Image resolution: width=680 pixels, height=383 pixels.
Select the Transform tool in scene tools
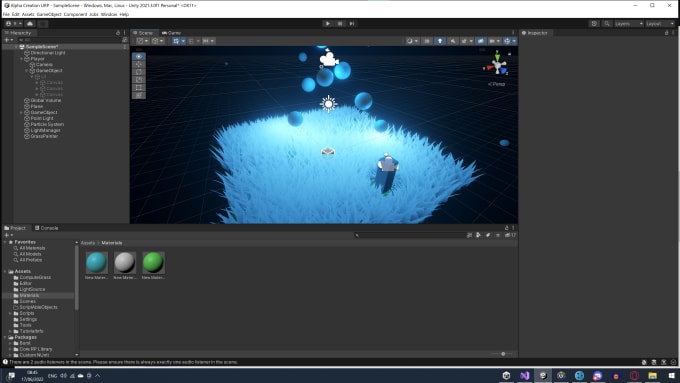139,95
